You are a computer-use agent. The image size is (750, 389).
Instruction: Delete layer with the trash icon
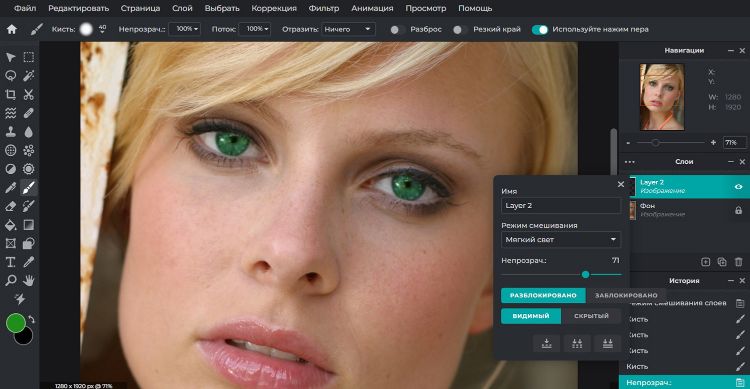[x=739, y=262]
